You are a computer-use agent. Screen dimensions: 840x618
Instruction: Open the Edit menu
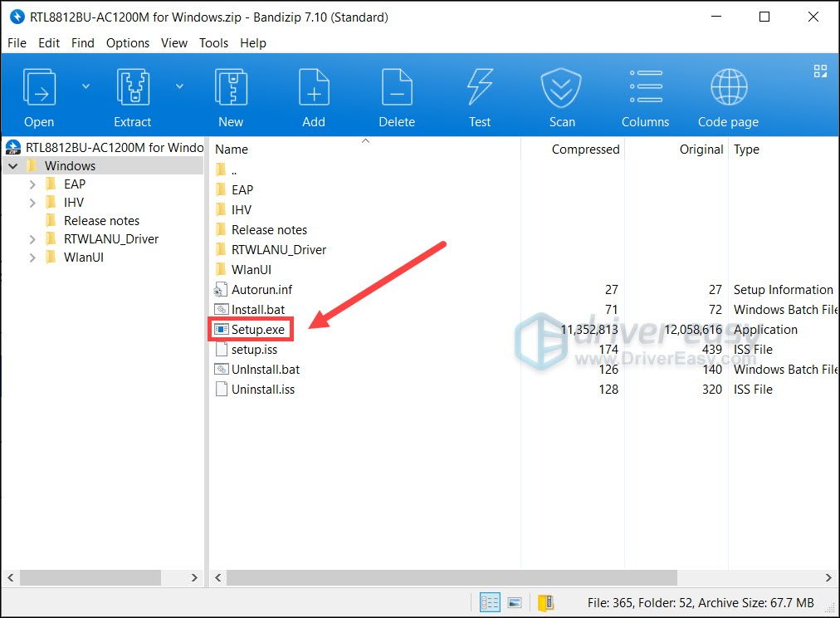(x=49, y=43)
